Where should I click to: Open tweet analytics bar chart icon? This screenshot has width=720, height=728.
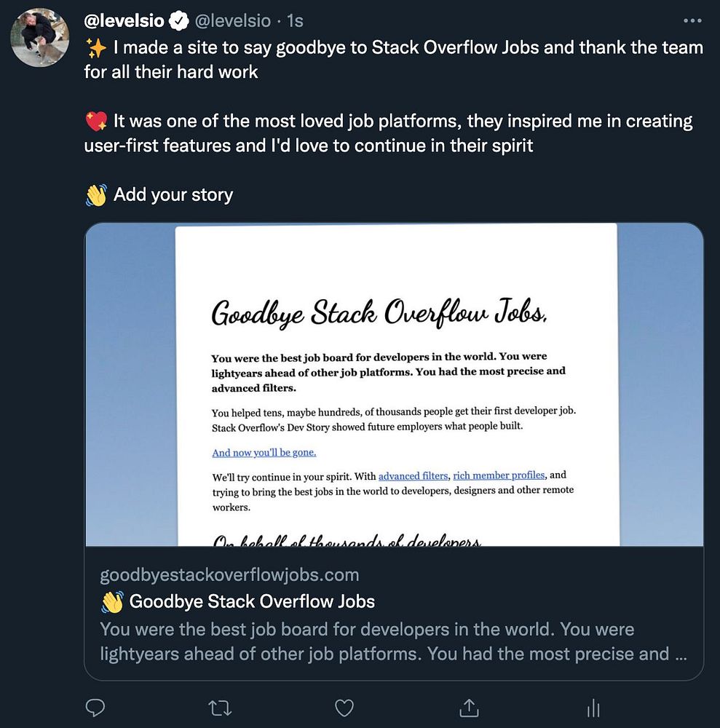(593, 707)
